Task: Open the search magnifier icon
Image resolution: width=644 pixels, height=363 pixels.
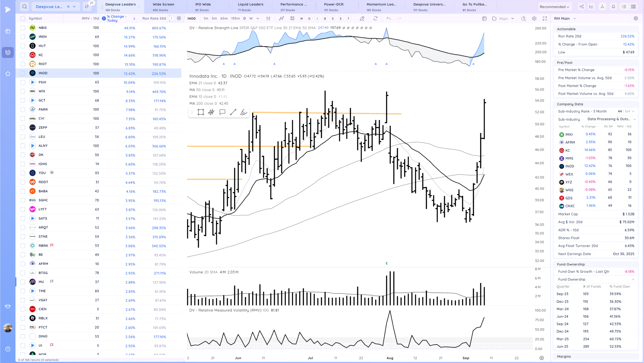Action: click(24, 7)
